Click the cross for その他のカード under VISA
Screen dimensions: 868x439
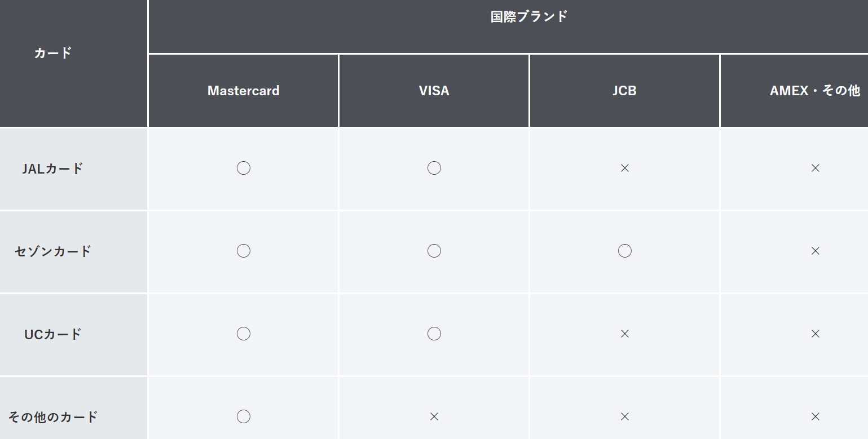tap(434, 416)
